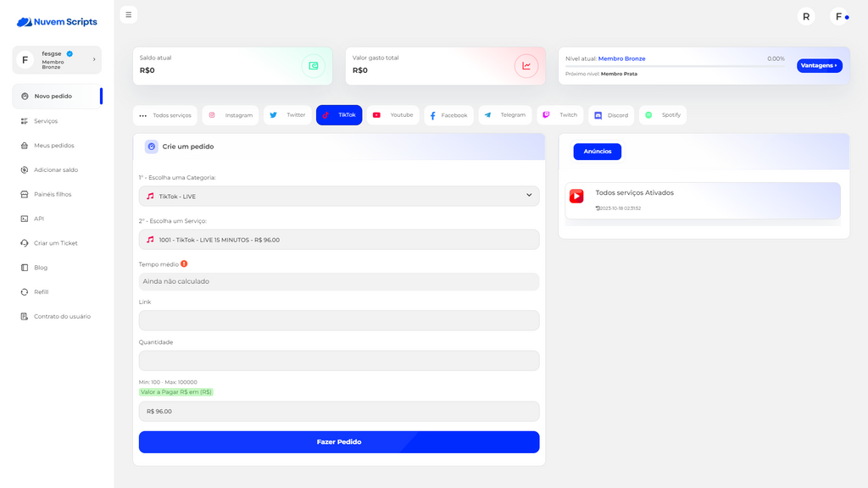Select the Instagram service tab
Image resolution: width=868 pixels, height=488 pixels.
point(231,115)
